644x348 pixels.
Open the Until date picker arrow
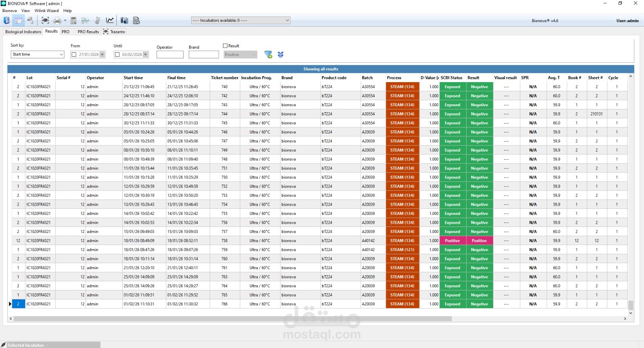pos(146,54)
